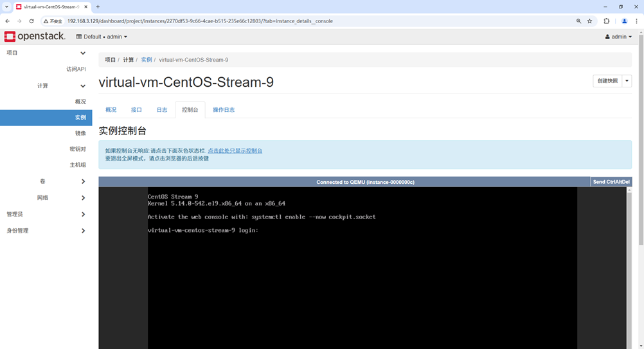Open the Default • admin project dropdown
The width and height of the screenshot is (644, 349).
point(102,37)
